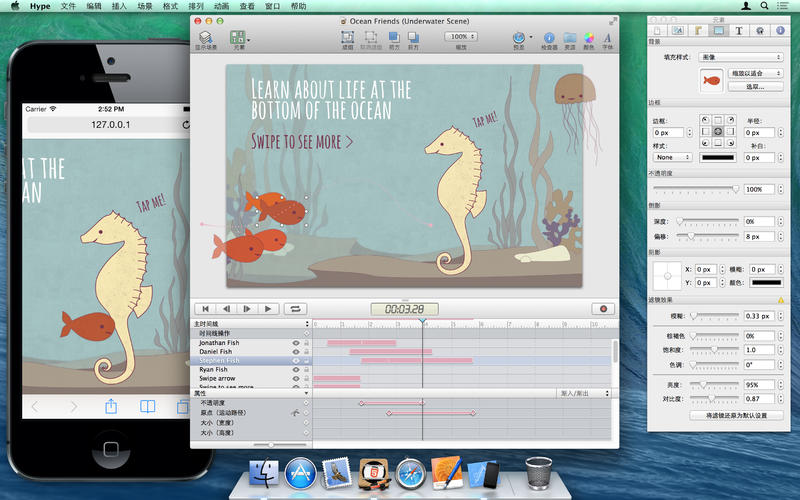Click the 选取... choose image button

pyautogui.click(x=755, y=87)
